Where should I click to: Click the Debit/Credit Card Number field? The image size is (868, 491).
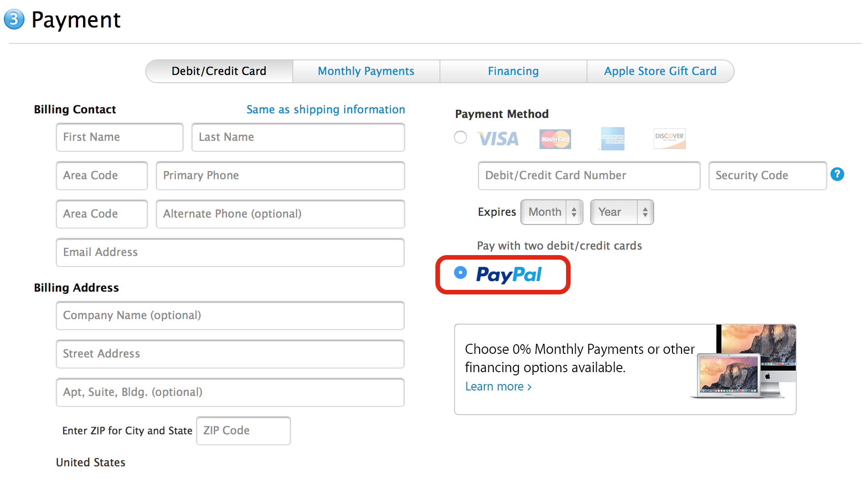point(589,176)
